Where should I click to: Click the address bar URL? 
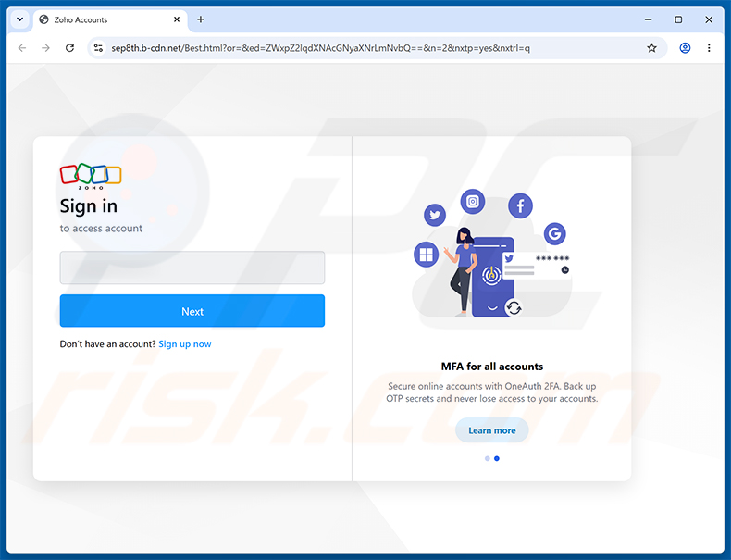pyautogui.click(x=320, y=48)
